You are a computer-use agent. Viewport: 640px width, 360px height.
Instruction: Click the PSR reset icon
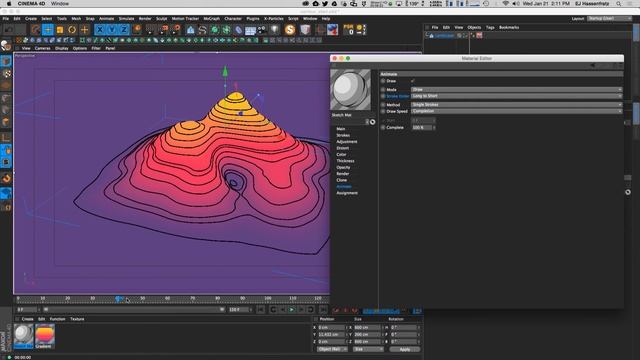(349, 29)
